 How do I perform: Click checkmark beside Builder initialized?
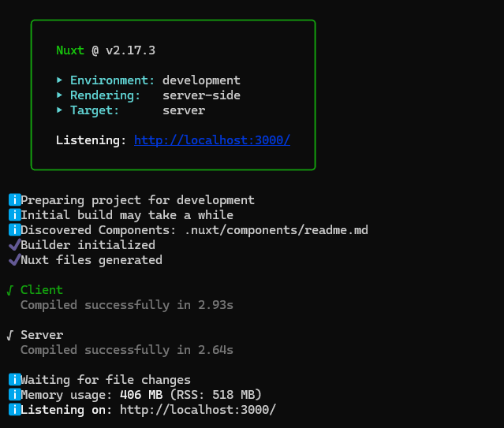[13, 245]
